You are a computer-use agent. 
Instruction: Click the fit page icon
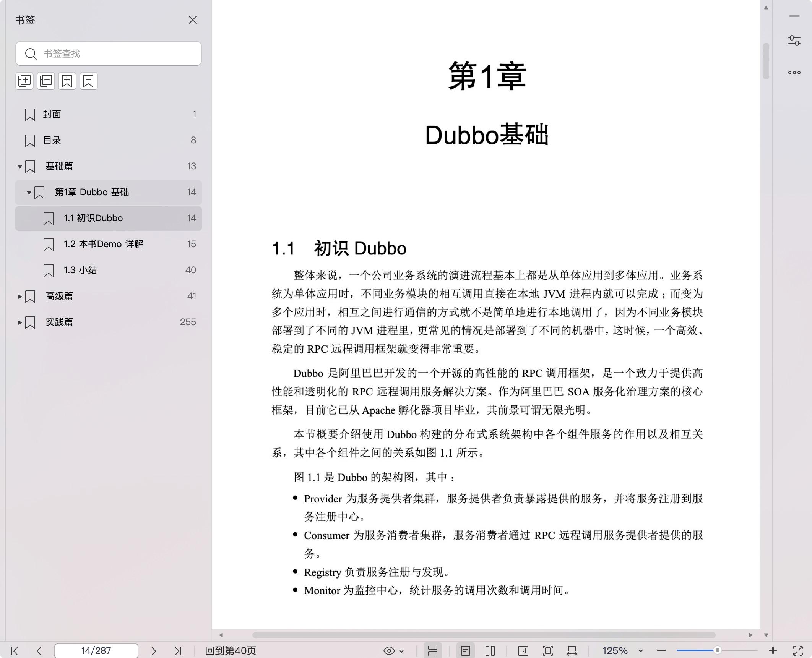coord(548,651)
